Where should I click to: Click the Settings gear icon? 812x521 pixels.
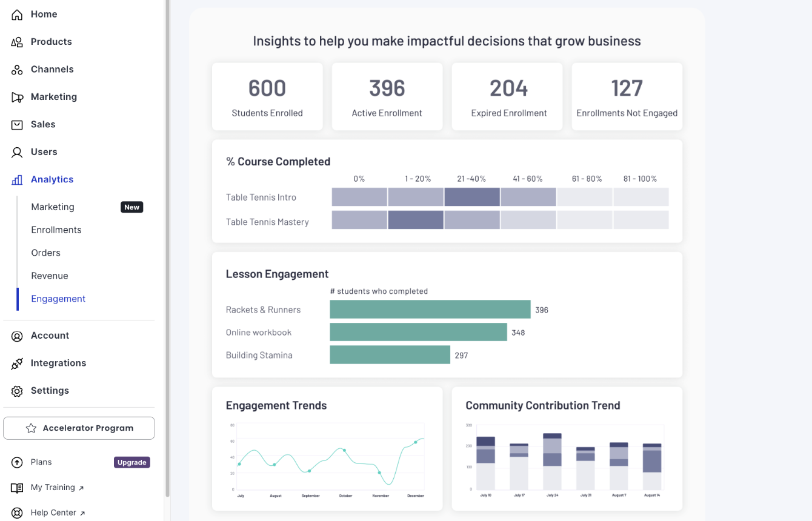pyautogui.click(x=17, y=391)
